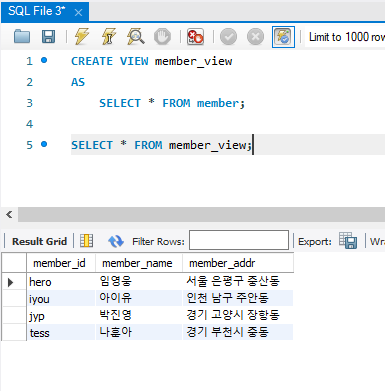Select cell '경기 고양시 장항동'

click(238, 315)
